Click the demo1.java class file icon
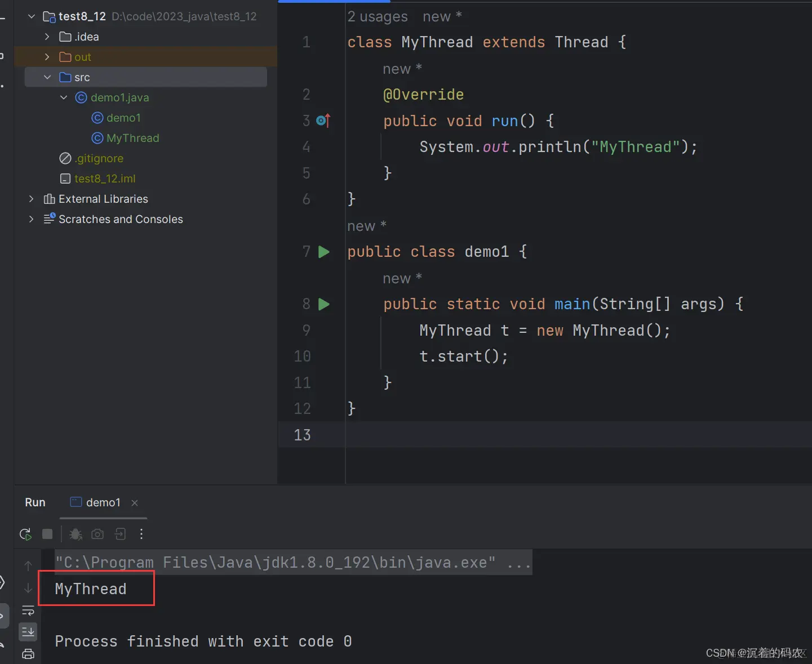Image resolution: width=812 pixels, height=664 pixels. [x=81, y=97]
